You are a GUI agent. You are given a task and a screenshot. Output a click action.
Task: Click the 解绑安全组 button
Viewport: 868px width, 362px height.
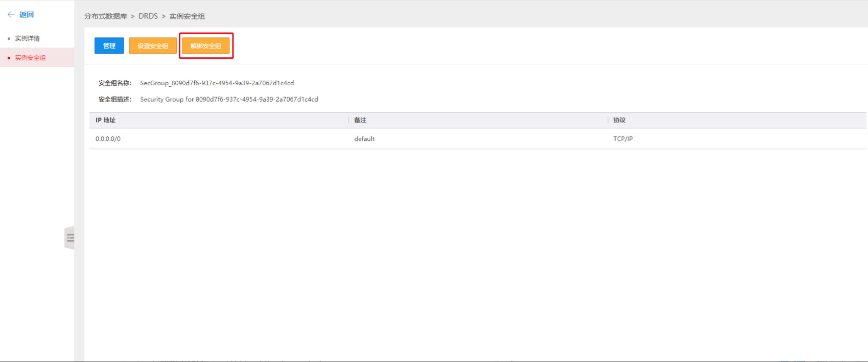pyautogui.click(x=206, y=46)
